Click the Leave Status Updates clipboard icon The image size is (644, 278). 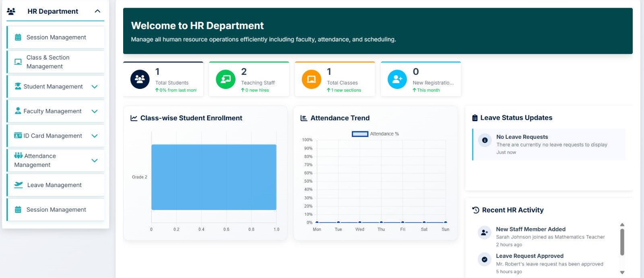pyautogui.click(x=475, y=118)
